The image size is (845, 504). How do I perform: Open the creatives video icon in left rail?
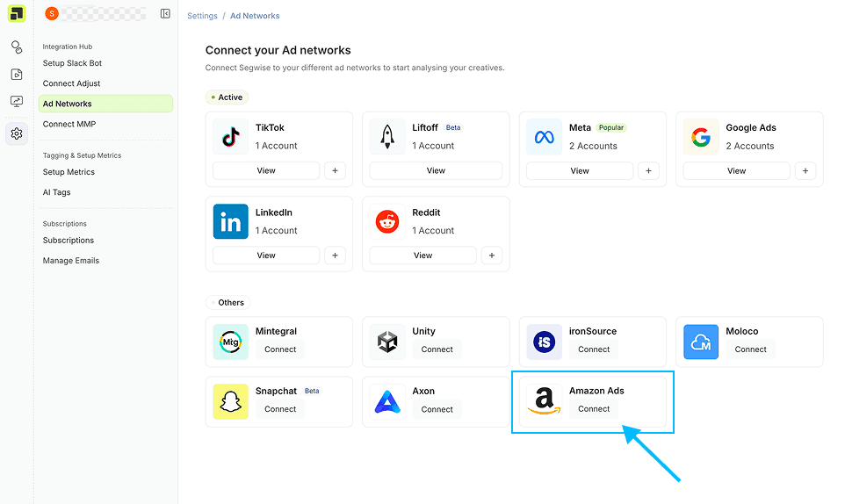tap(17, 75)
